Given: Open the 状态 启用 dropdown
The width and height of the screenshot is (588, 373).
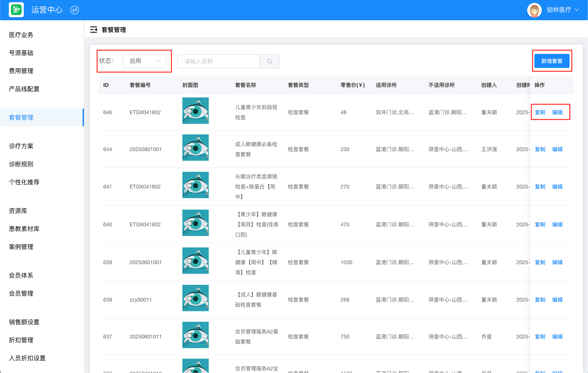Looking at the screenshot, I should [x=145, y=61].
